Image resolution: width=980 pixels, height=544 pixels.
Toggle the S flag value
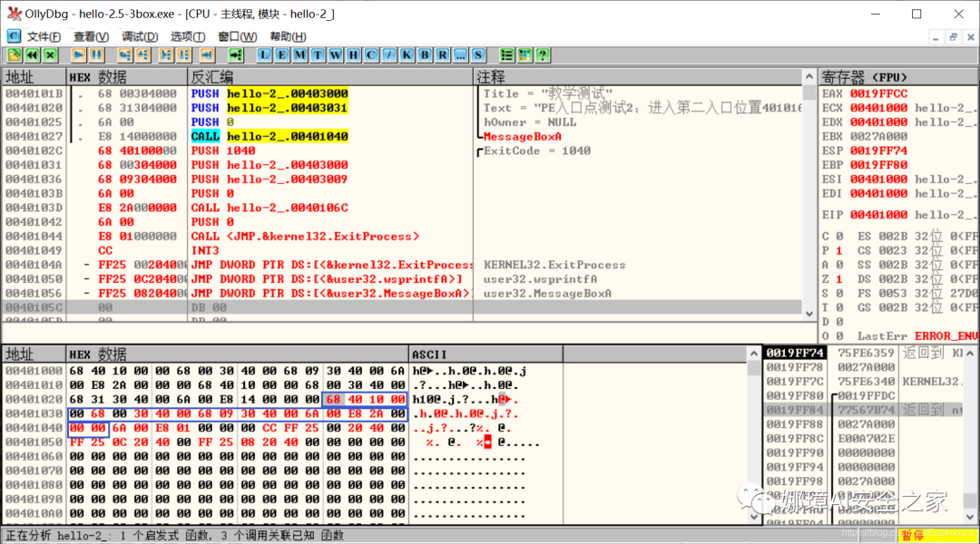point(839,293)
